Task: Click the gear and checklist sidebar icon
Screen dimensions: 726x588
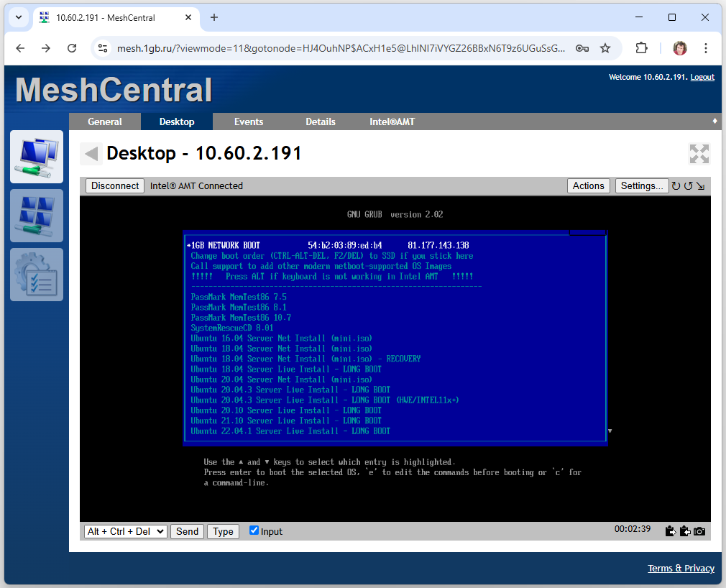Action: [x=37, y=275]
